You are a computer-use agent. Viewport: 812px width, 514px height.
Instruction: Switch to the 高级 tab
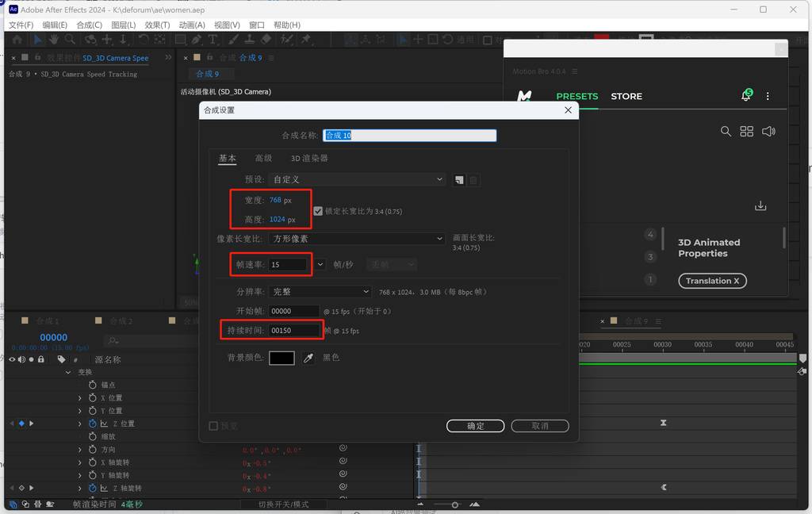[263, 159]
